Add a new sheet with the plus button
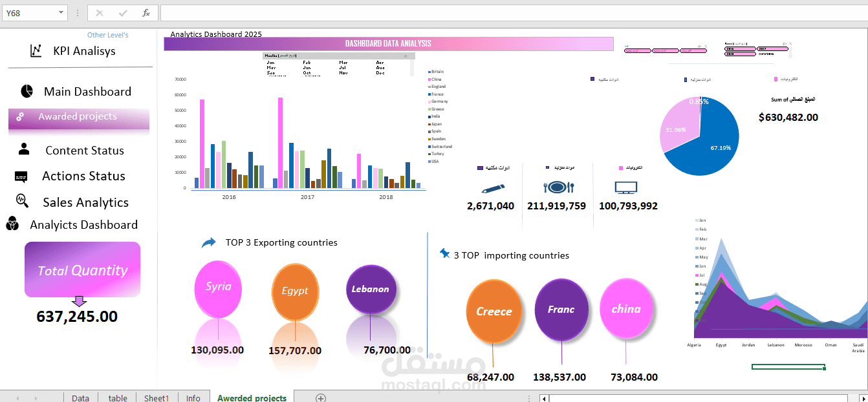Image resolution: width=868 pixels, height=402 pixels. (x=320, y=398)
